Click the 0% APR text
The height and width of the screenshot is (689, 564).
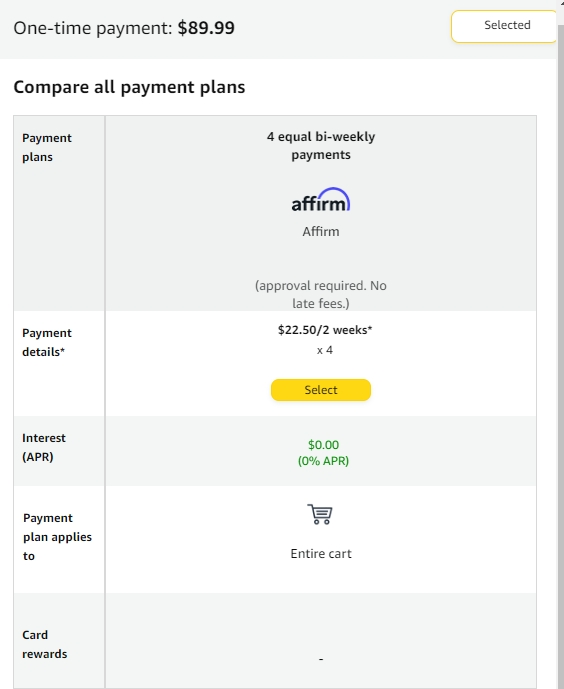point(323,461)
